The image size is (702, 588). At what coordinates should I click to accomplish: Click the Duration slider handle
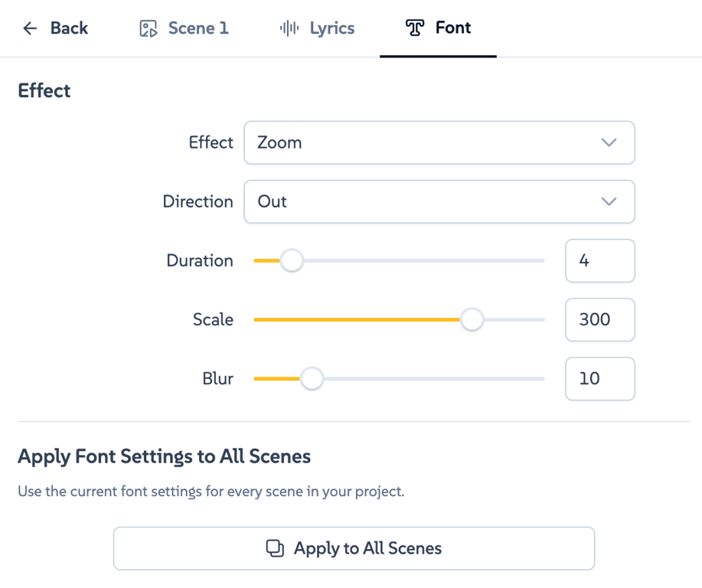coord(292,261)
